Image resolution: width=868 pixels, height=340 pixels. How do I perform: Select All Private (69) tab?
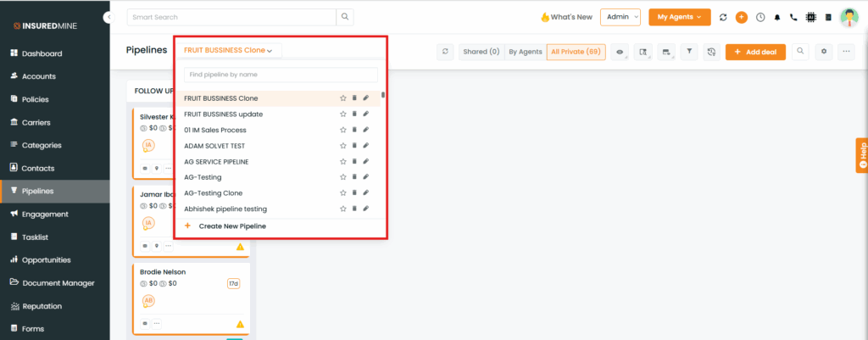click(576, 52)
